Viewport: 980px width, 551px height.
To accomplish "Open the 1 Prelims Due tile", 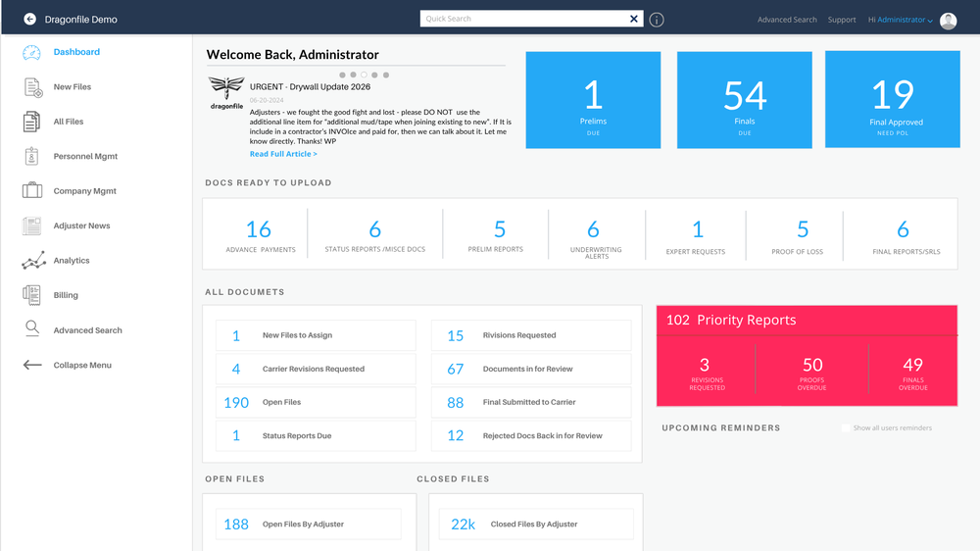I will (593, 100).
